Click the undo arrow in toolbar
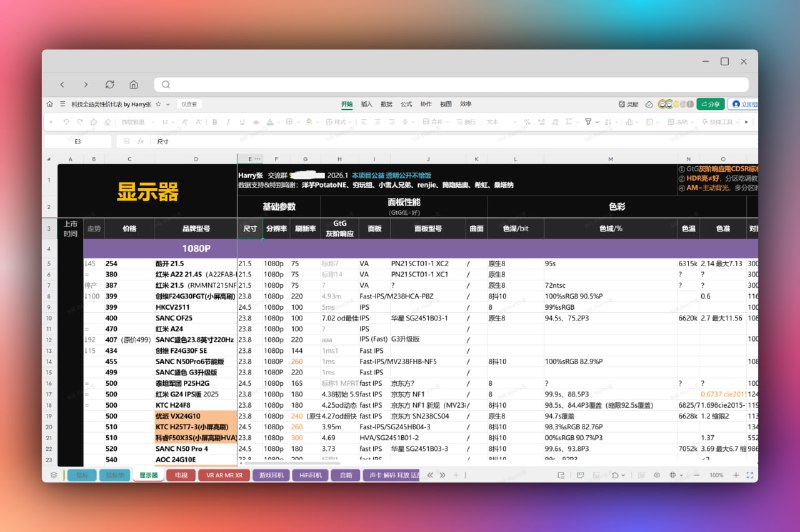The width and height of the screenshot is (800, 532). point(66,122)
